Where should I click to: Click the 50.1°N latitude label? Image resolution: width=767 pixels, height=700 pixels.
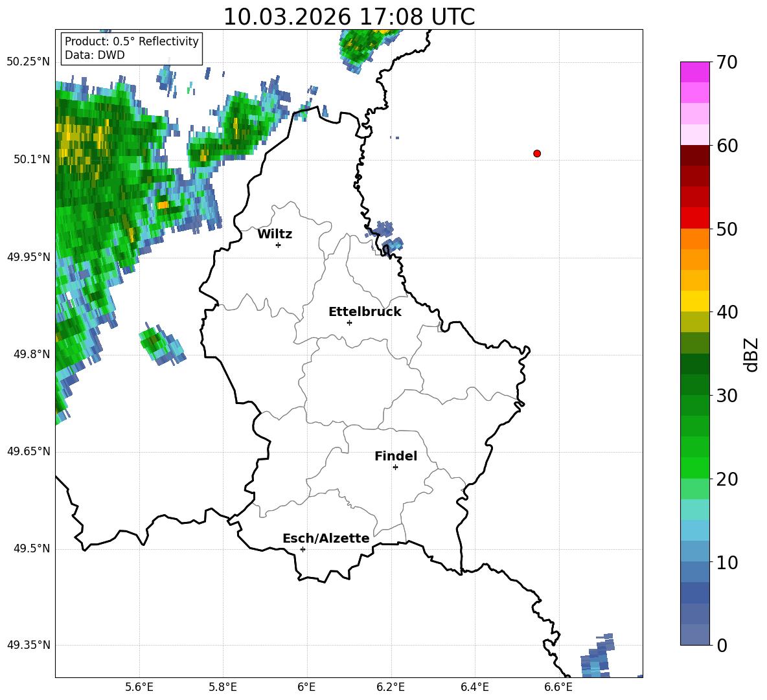pos(32,159)
